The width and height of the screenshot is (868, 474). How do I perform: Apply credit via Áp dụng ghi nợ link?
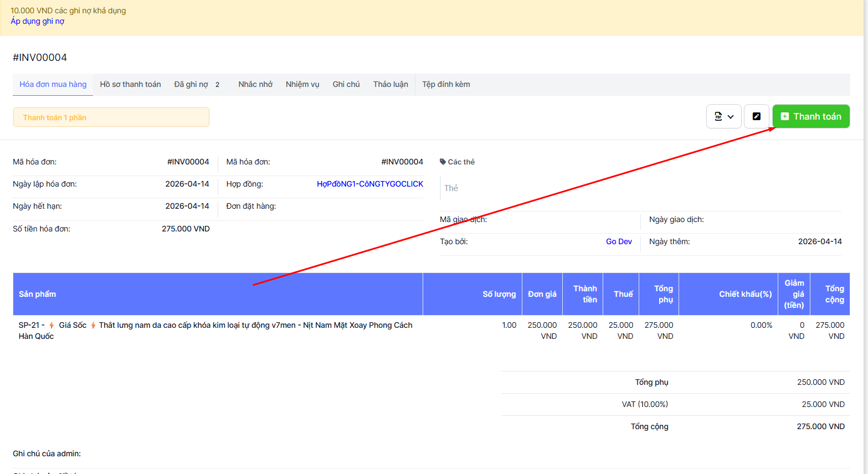pyautogui.click(x=37, y=21)
